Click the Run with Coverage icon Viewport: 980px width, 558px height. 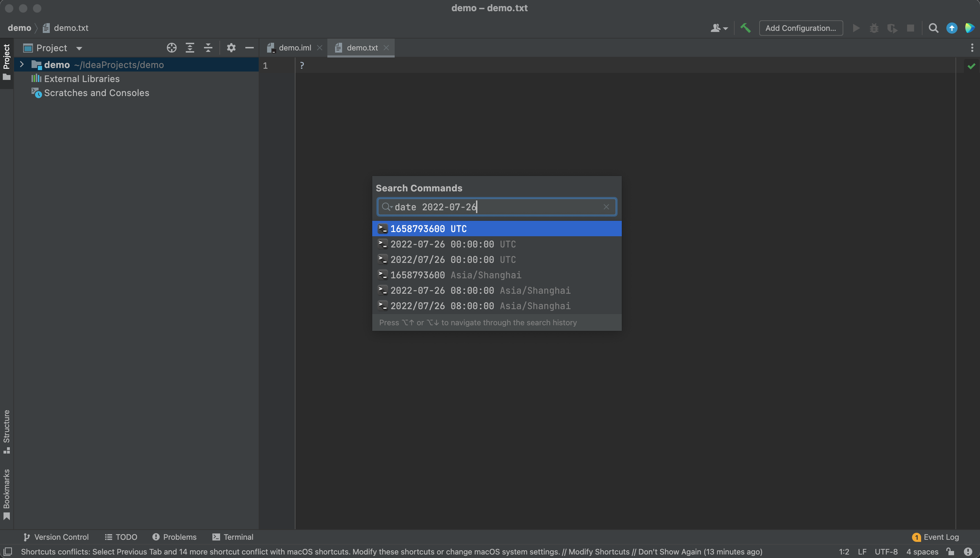point(892,28)
